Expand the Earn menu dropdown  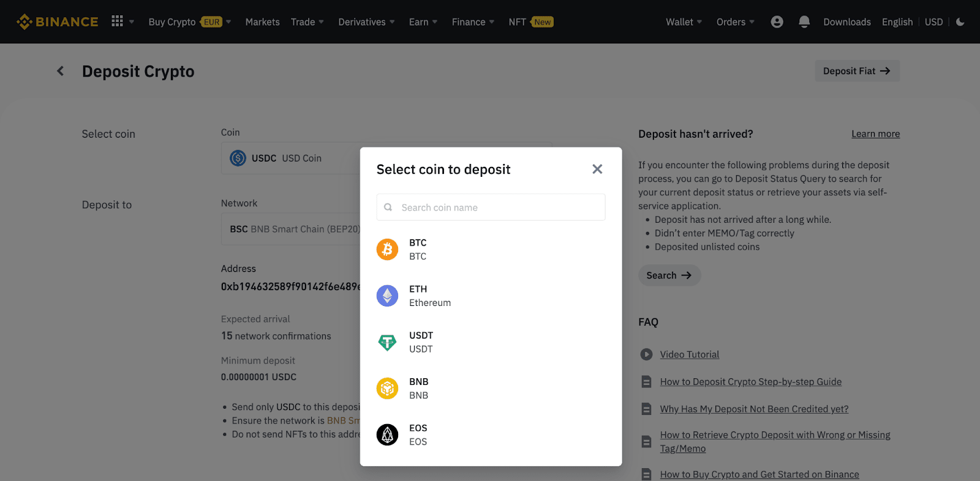423,22
